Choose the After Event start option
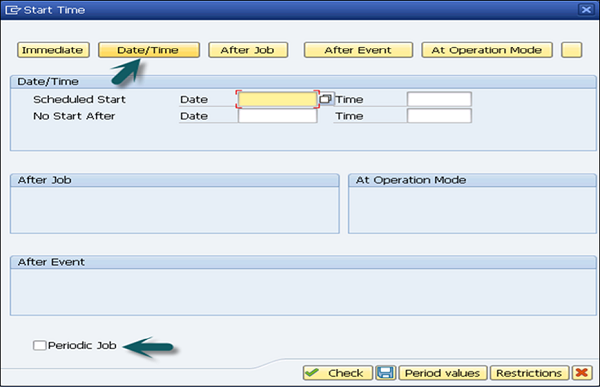 [x=358, y=50]
